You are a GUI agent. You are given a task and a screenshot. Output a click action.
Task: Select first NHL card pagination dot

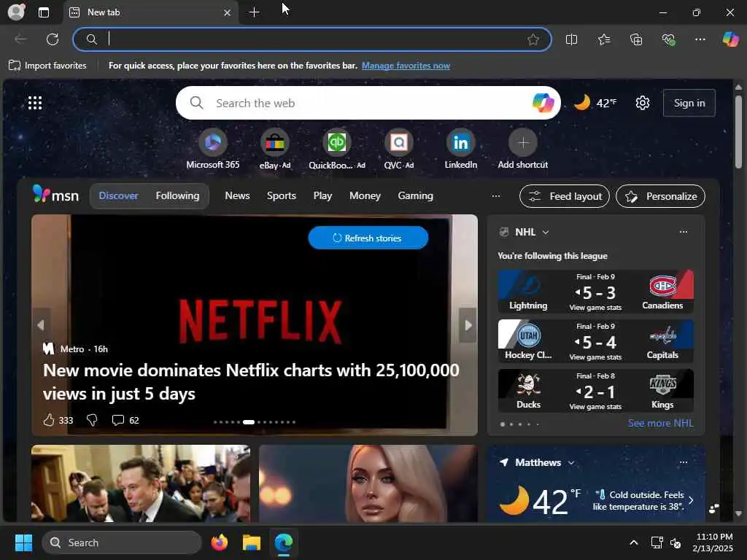coord(503,424)
